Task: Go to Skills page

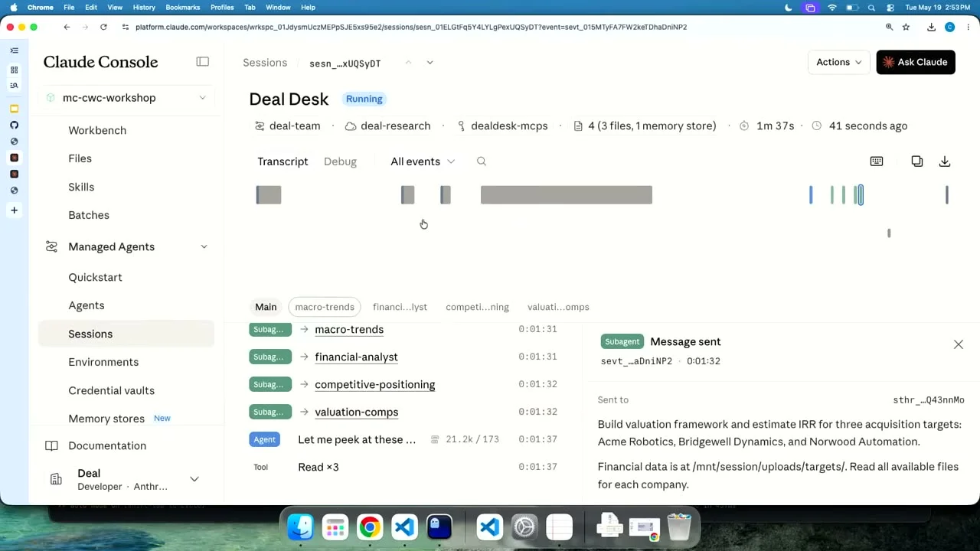Action: [81, 187]
